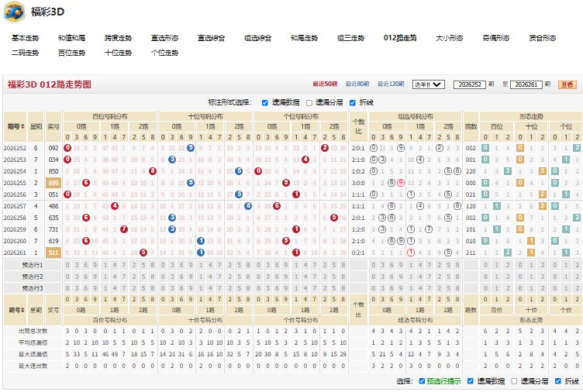Click prize number 850
583x392 pixels.
[53, 171]
